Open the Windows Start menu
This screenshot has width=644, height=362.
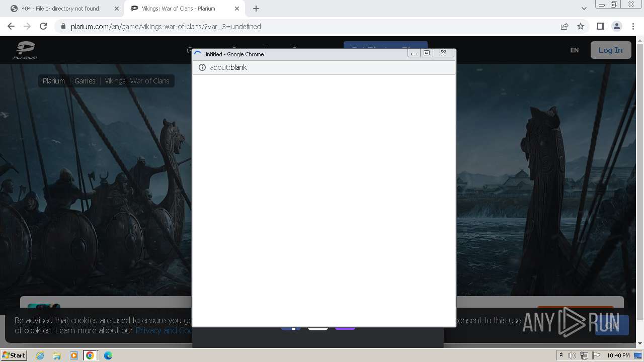tap(14, 355)
